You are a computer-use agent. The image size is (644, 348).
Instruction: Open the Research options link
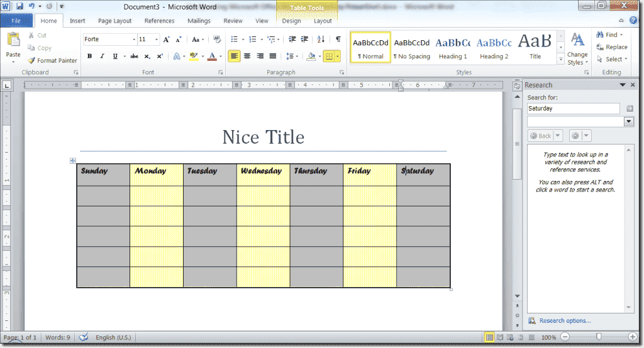tap(565, 321)
